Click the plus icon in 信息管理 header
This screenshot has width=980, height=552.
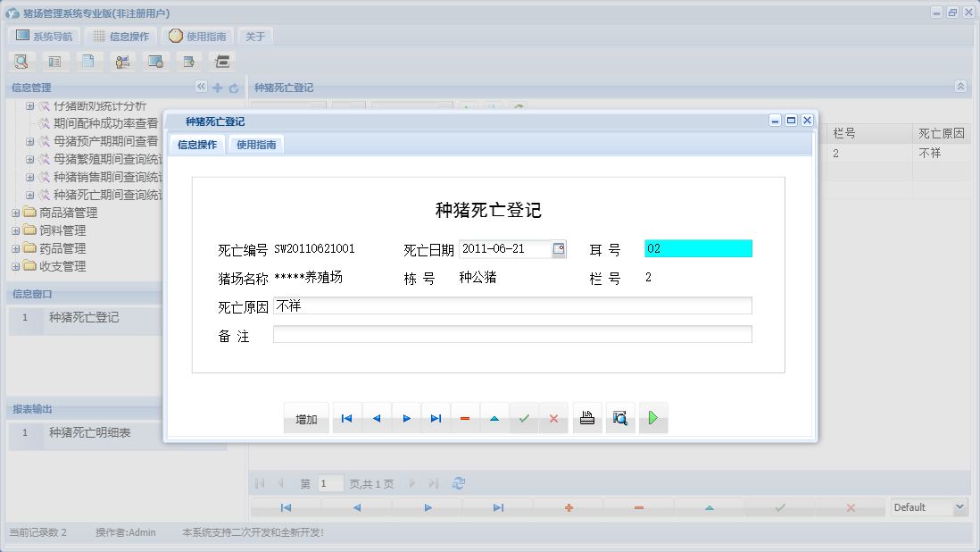click(218, 88)
